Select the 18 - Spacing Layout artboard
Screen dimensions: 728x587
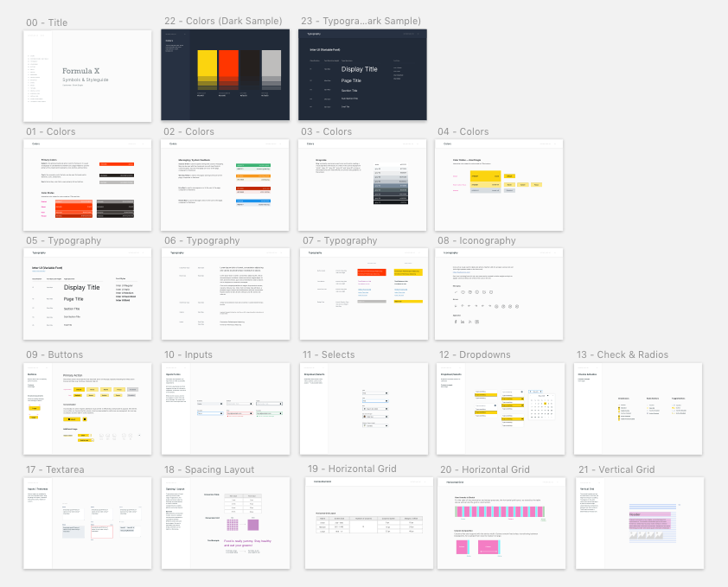(x=226, y=523)
